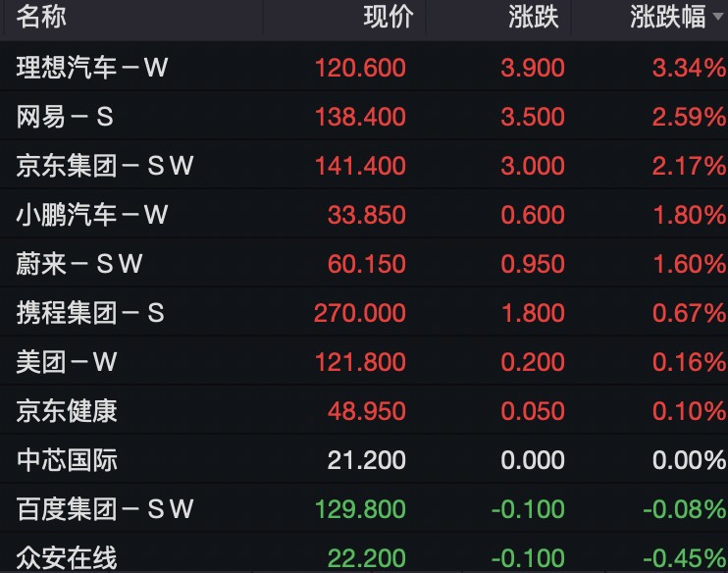Click the 涨跌 column header
728x573 pixels.
(x=533, y=18)
